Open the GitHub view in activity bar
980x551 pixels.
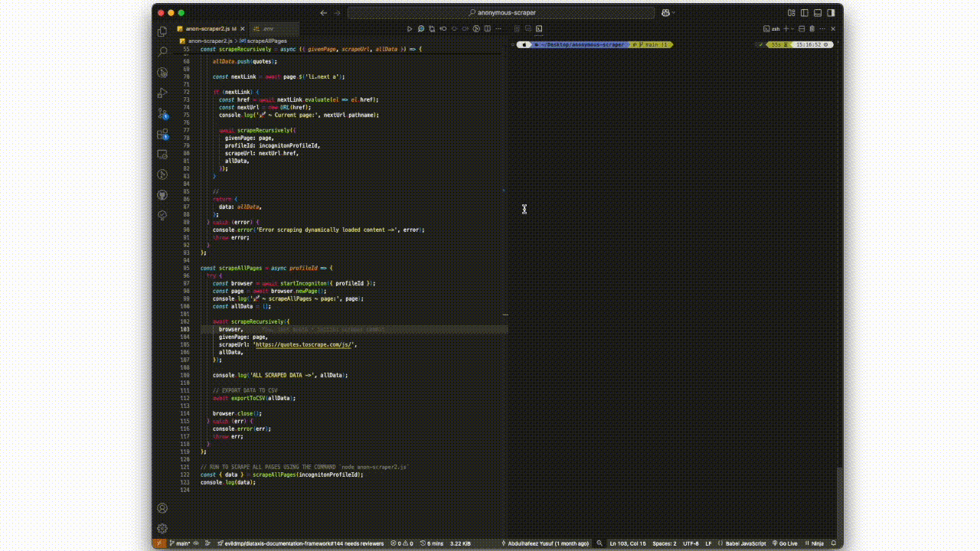[162, 195]
